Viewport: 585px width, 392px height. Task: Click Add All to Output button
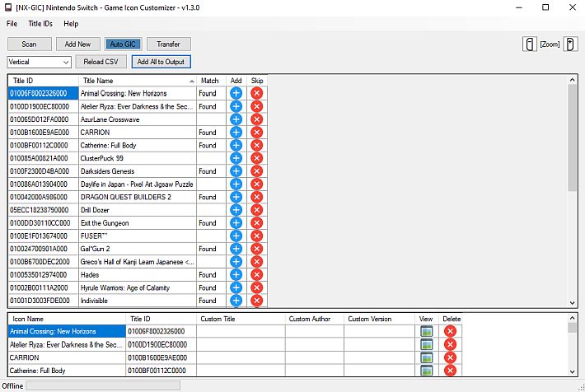(x=161, y=62)
